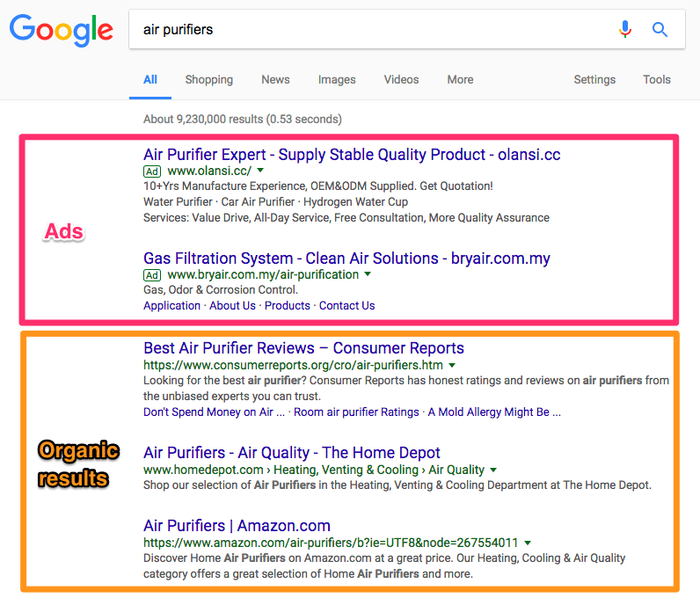Open Best Air Purifier Reviews Consumer Reports result

(x=303, y=348)
